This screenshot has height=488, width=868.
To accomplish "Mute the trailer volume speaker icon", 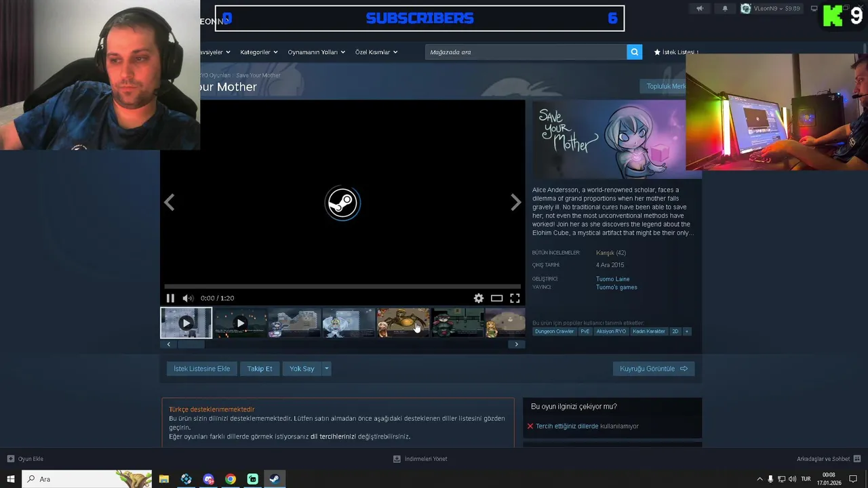I will 188,298.
